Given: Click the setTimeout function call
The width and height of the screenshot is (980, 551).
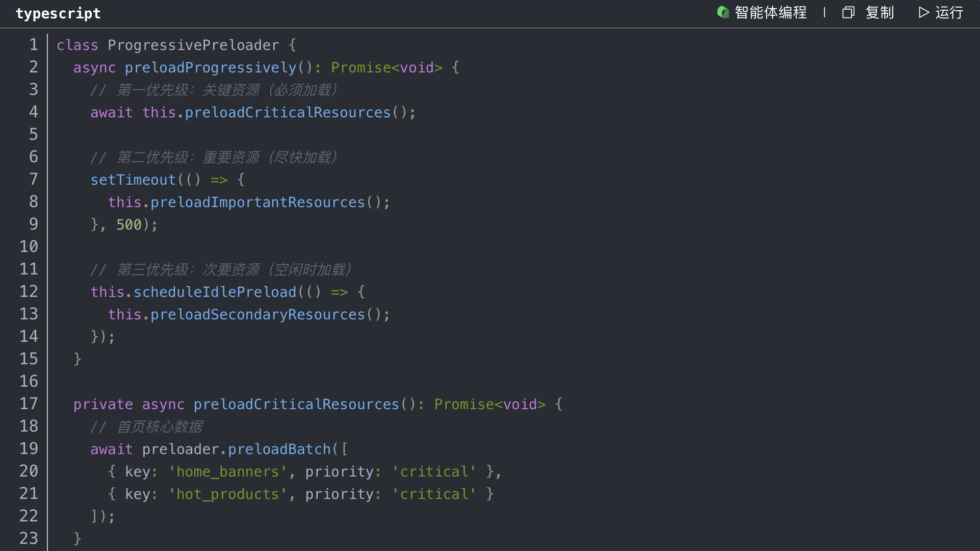Looking at the screenshot, I should pyautogui.click(x=133, y=180).
